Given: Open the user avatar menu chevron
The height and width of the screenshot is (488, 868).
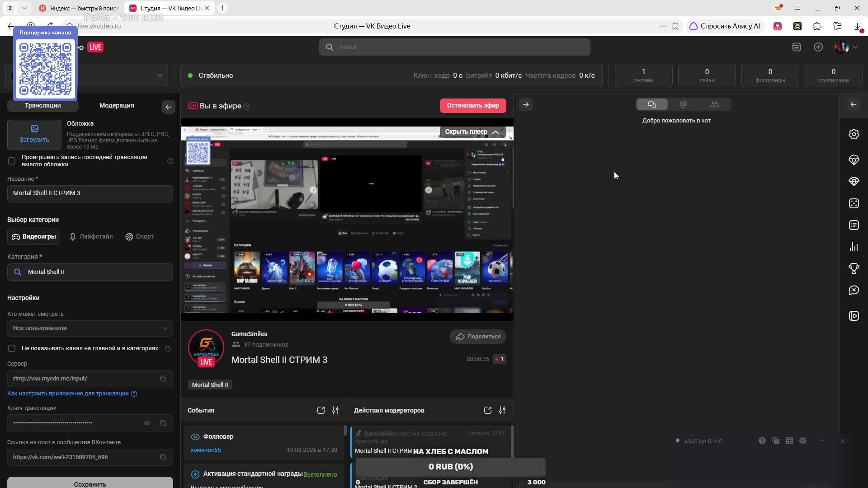Looking at the screenshot, I should (855, 47).
